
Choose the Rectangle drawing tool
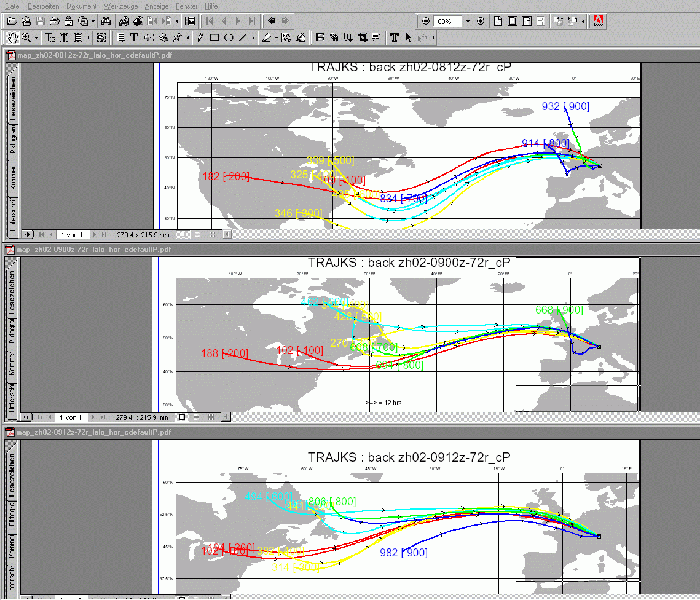(214, 37)
